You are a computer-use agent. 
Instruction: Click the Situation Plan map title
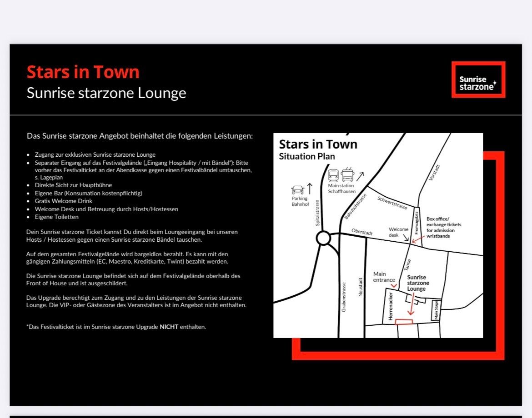point(307,156)
